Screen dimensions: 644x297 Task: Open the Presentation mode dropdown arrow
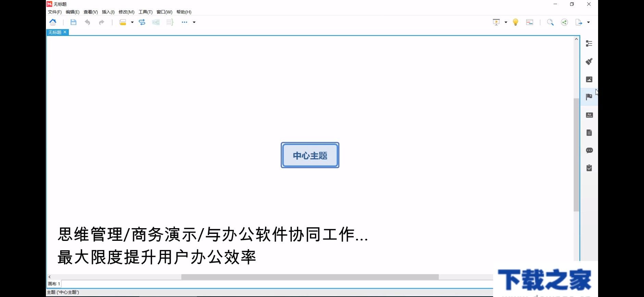pos(506,22)
